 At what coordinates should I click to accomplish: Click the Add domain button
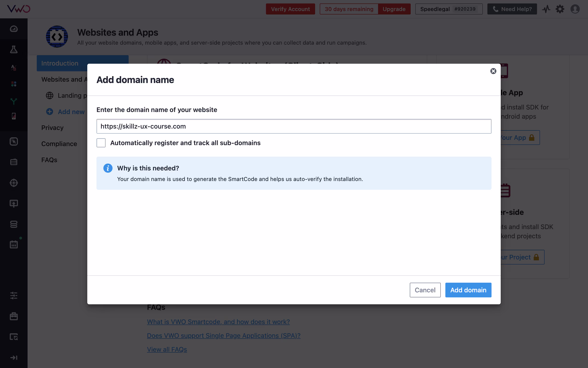[468, 290]
